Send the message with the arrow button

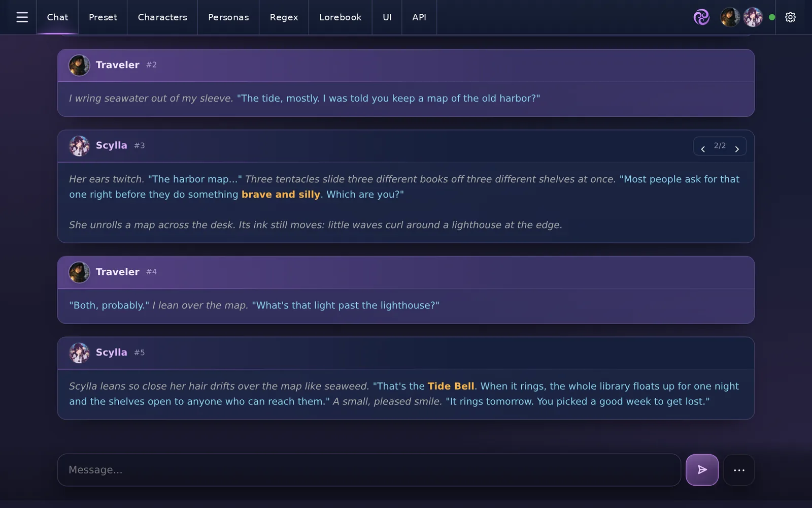click(702, 470)
